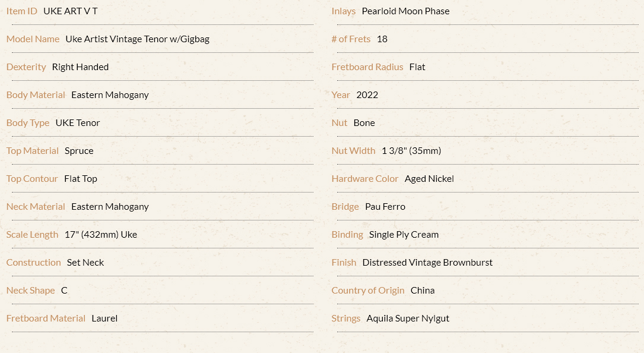Click the Top Contour label
The height and width of the screenshot is (353, 644).
click(32, 179)
